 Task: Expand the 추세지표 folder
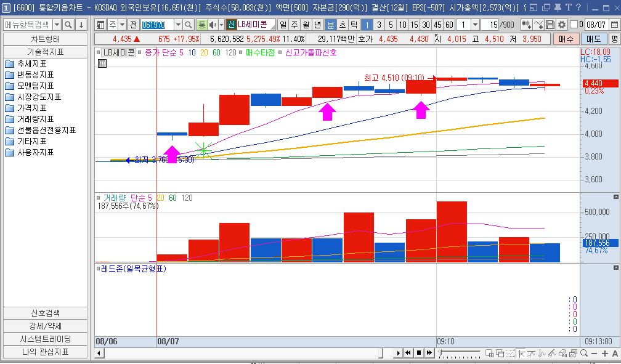click(26, 64)
